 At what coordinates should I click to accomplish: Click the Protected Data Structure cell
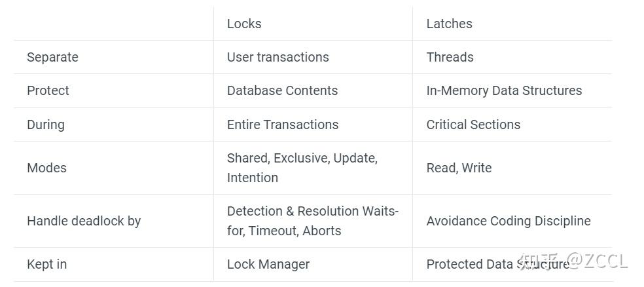pyautogui.click(x=497, y=264)
